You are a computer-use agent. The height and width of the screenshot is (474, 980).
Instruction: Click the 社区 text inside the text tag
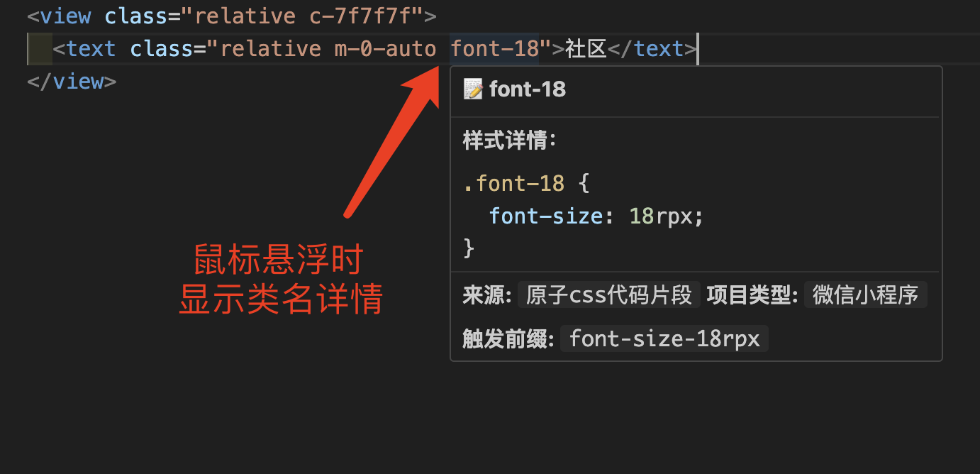586,48
